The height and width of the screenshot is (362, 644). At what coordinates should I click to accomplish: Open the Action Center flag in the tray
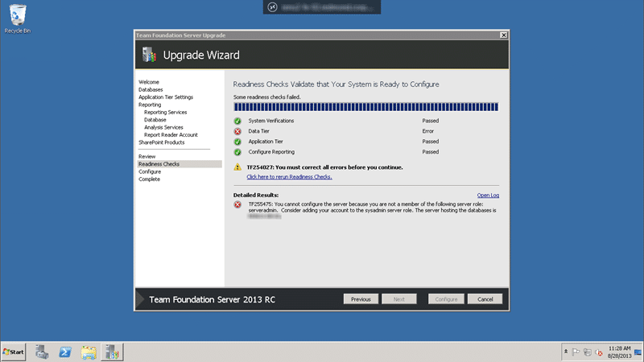(x=576, y=352)
